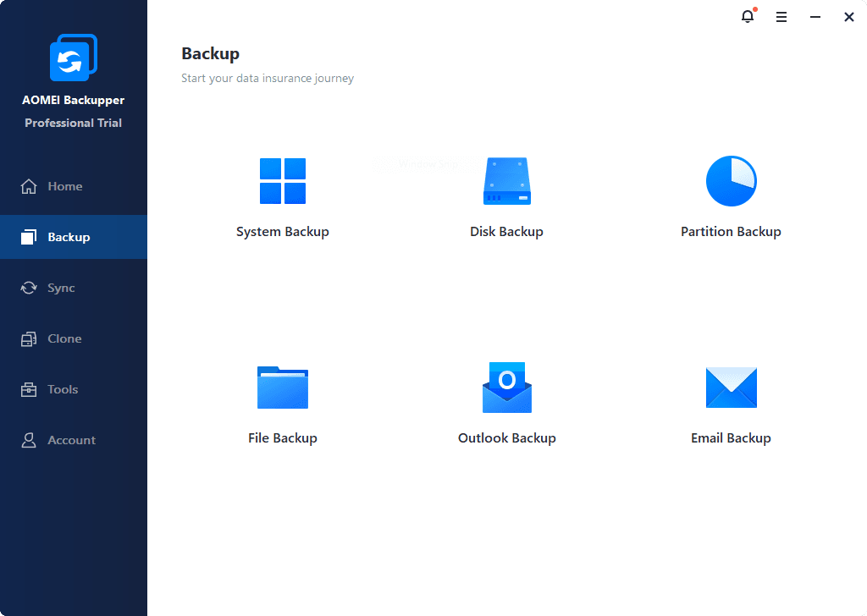The height and width of the screenshot is (616, 867).
Task: Click the Email Backup label
Action: [x=731, y=438]
